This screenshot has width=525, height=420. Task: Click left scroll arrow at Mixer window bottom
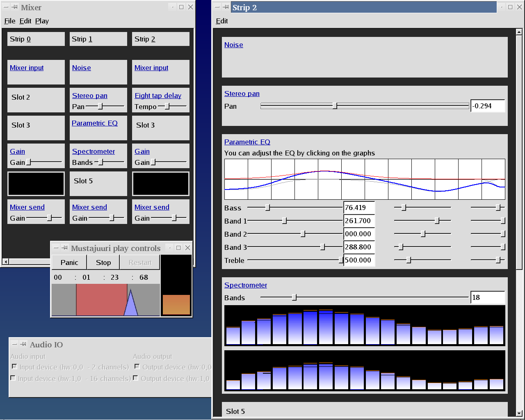tap(6, 261)
